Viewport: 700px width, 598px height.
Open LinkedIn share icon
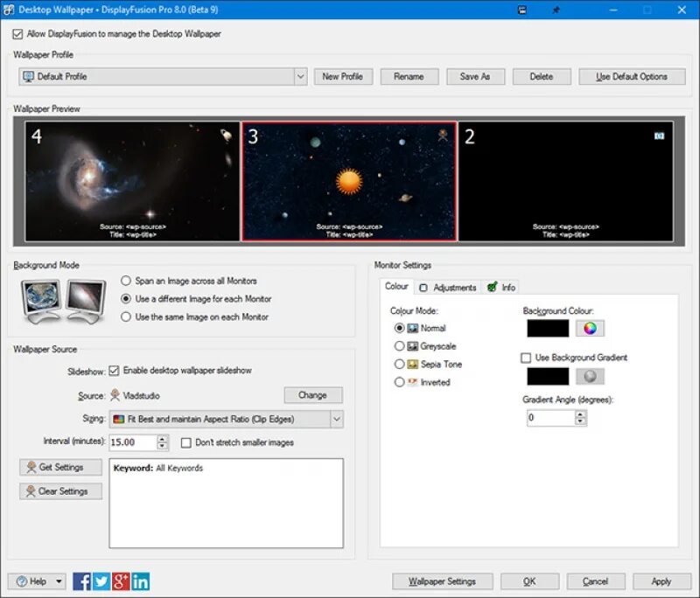click(141, 581)
